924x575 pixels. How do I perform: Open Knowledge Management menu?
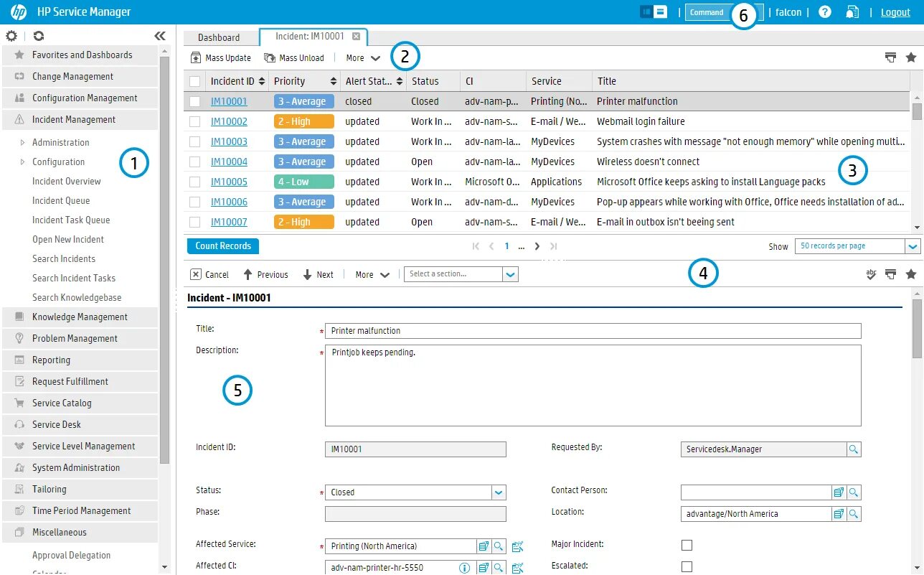click(x=80, y=317)
